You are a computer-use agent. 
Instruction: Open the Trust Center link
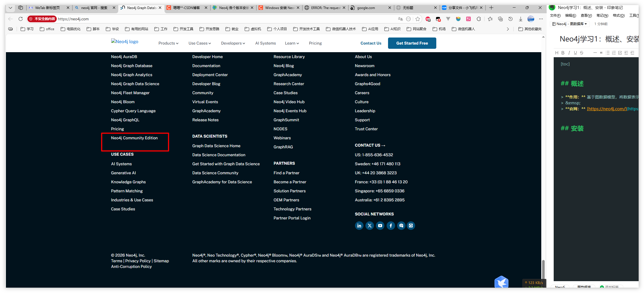pyautogui.click(x=366, y=129)
